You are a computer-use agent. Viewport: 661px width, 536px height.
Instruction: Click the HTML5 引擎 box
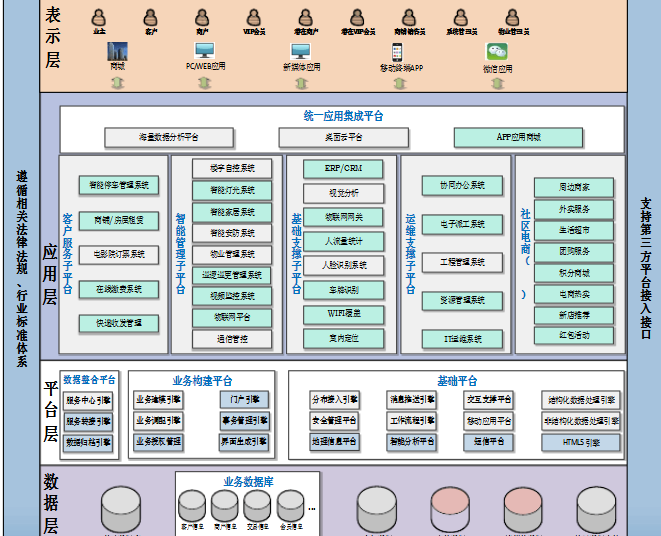click(581, 441)
